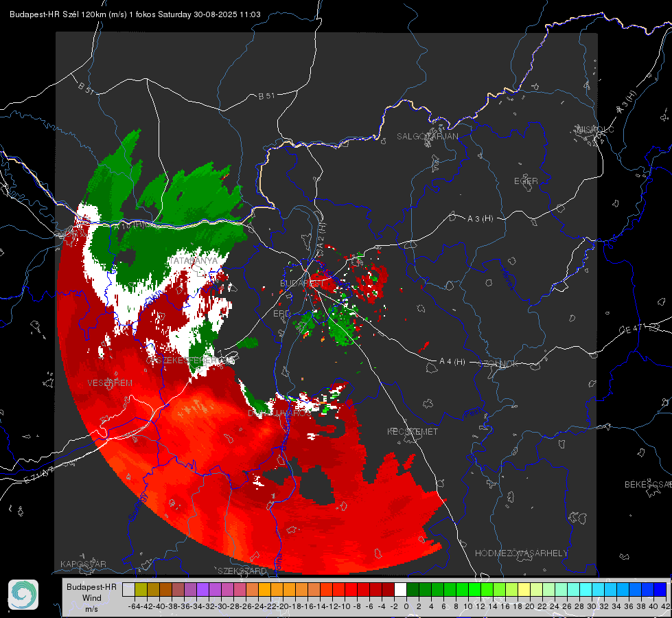Click the DUNAÚJVÁROS city label
Viewport: 672px width, 618px height.
[279, 413]
